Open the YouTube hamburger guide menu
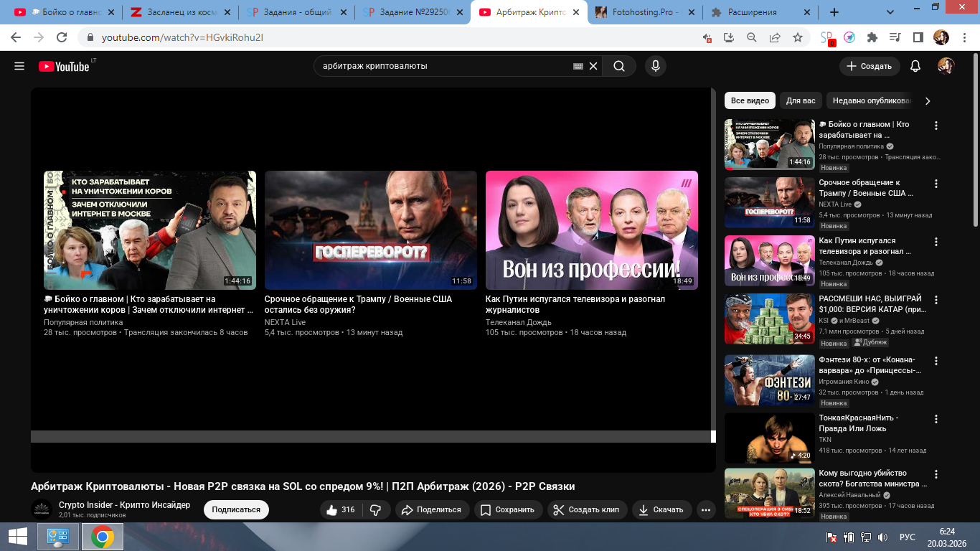 coord(19,66)
